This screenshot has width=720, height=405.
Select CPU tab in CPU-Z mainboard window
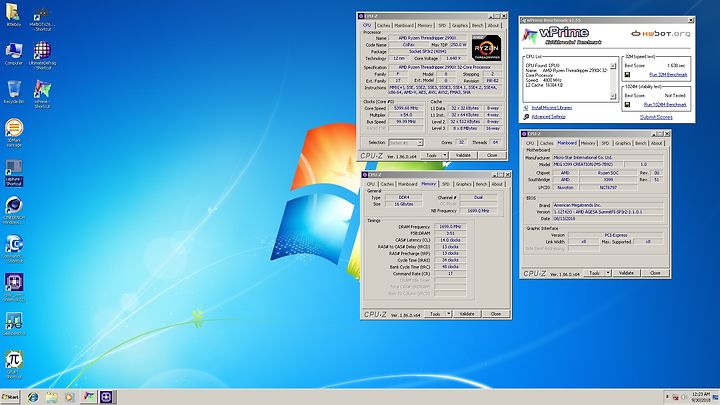(530, 143)
